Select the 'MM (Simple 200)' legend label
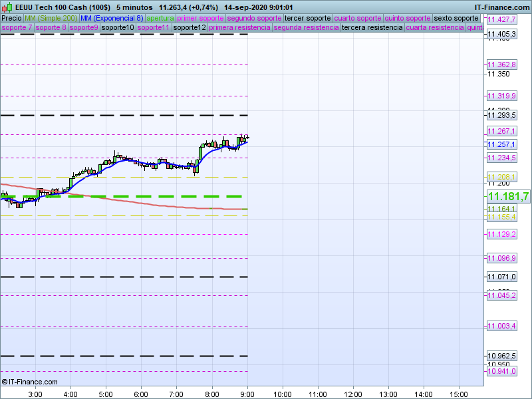Screen dimensions: 532x399 coord(51,18)
